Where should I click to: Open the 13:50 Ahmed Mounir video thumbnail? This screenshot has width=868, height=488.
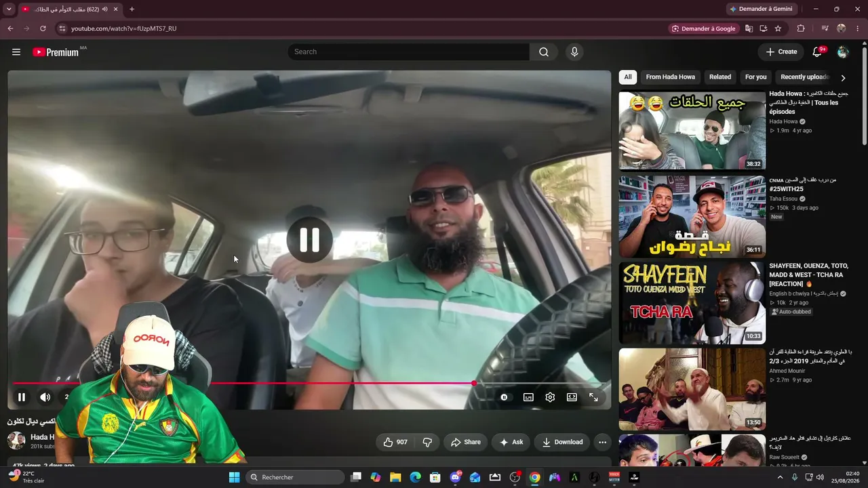click(x=692, y=389)
